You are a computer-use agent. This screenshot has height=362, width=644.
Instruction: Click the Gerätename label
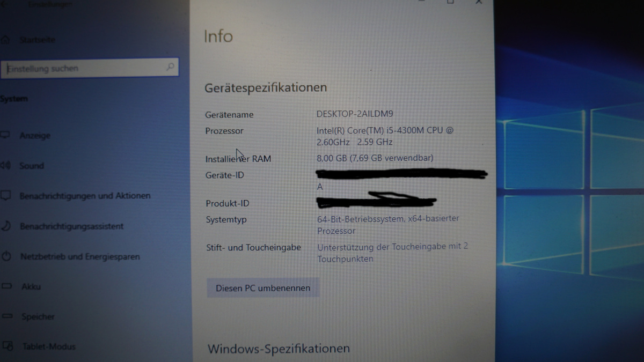click(229, 115)
